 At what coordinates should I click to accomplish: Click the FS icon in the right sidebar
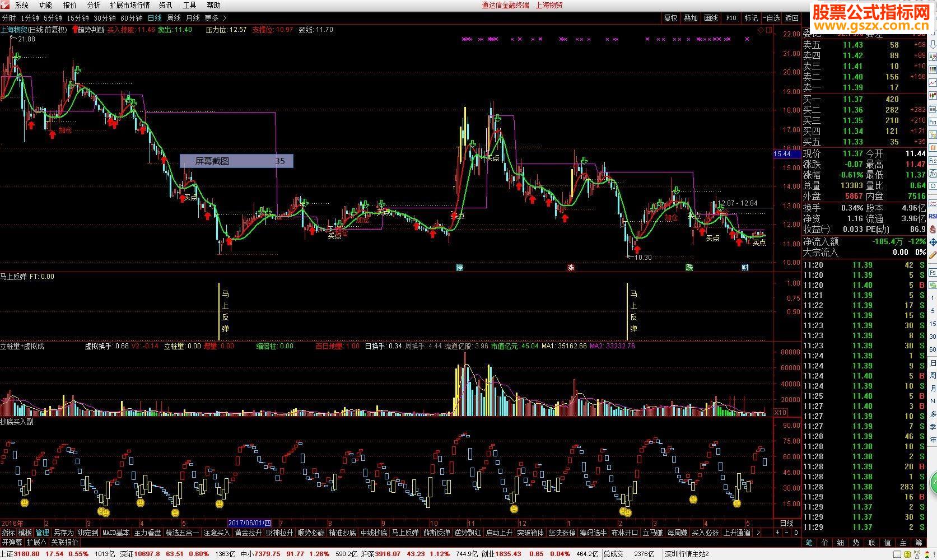[x=933, y=272]
